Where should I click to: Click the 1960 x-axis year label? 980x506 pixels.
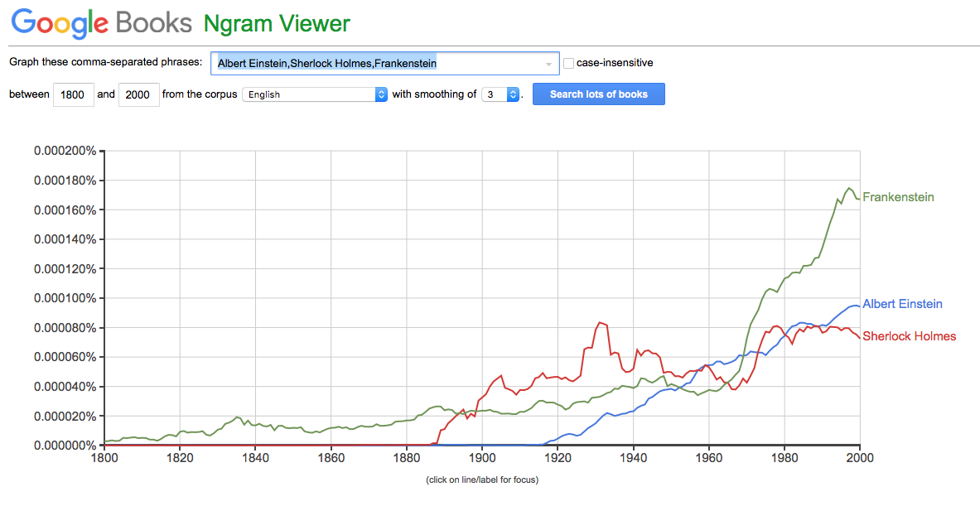709,457
